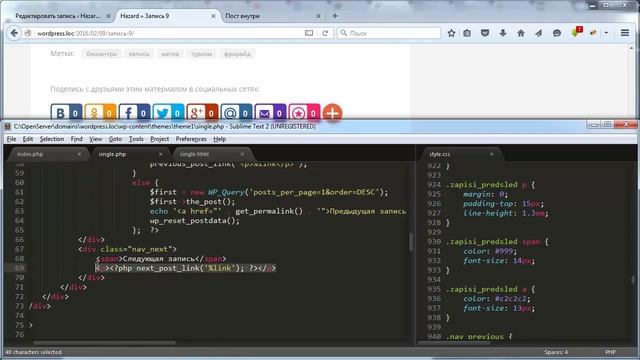This screenshot has height=360, width=640.
Task: Close the 'Редактировать запись' browser tab
Action: point(109,16)
